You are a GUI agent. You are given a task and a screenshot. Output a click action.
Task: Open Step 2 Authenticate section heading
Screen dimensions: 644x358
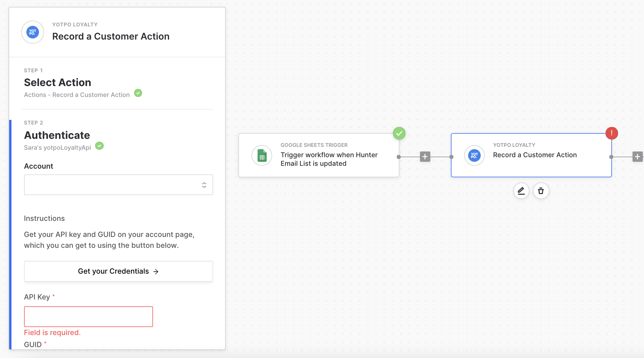(57, 135)
